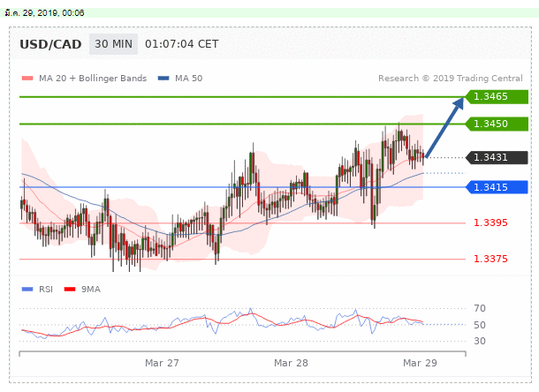This screenshot has width=539, height=392.
Task: Click the 1.3415 pivot price tag
Action: click(x=497, y=187)
